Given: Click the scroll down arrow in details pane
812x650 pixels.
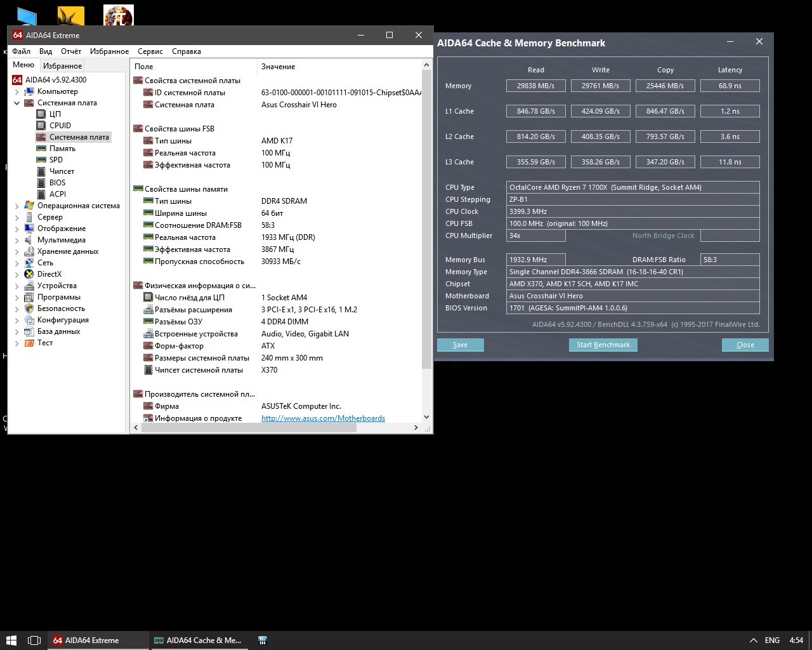Looking at the screenshot, I should pos(426,417).
